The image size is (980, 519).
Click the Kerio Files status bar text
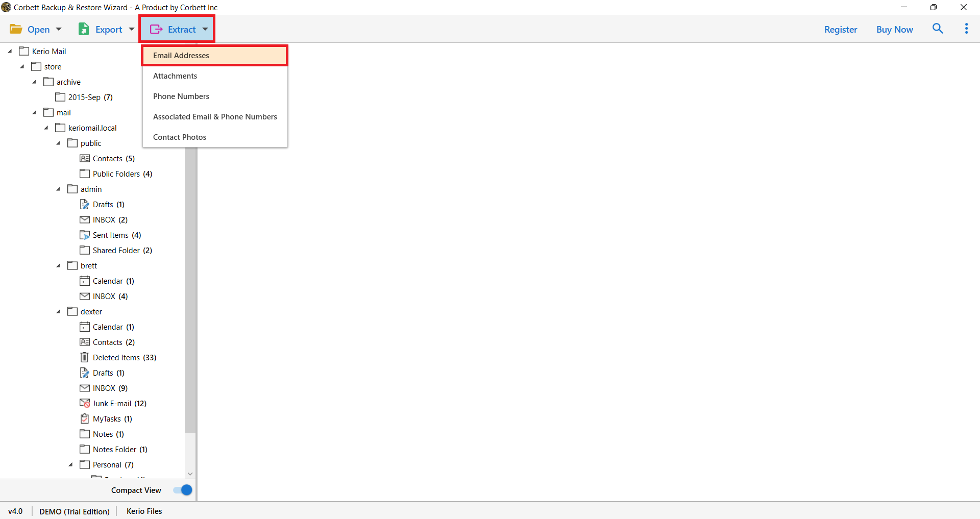(144, 511)
